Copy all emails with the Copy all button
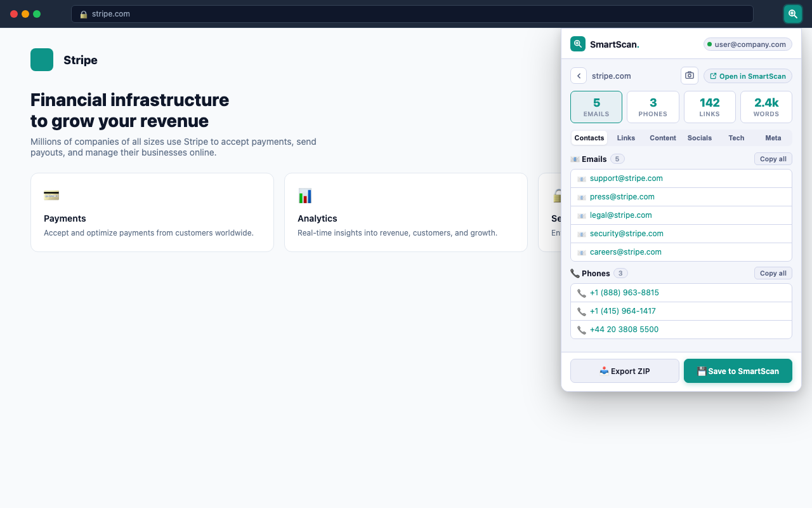 [x=773, y=159]
